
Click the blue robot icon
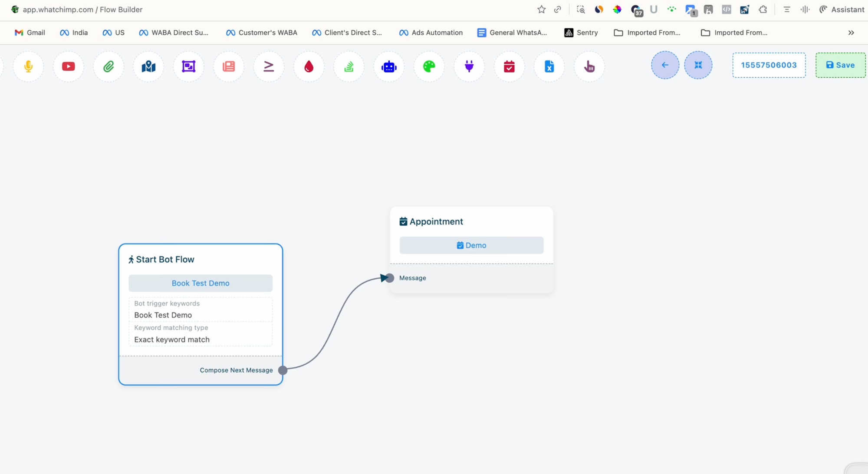(x=389, y=66)
